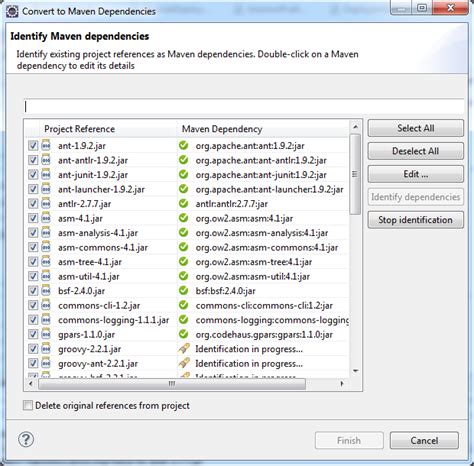Click the Select All button
Screen dimensions: 474x466
(416, 128)
